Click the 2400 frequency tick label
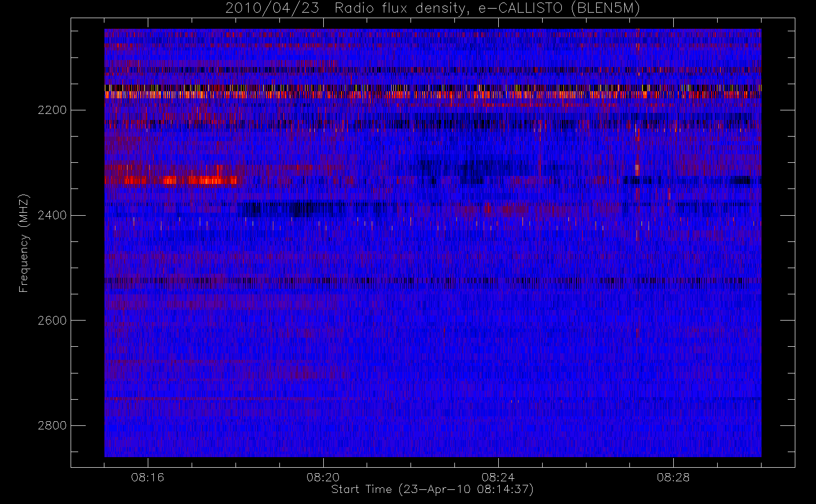This screenshot has width=816, height=504. pyautogui.click(x=52, y=215)
